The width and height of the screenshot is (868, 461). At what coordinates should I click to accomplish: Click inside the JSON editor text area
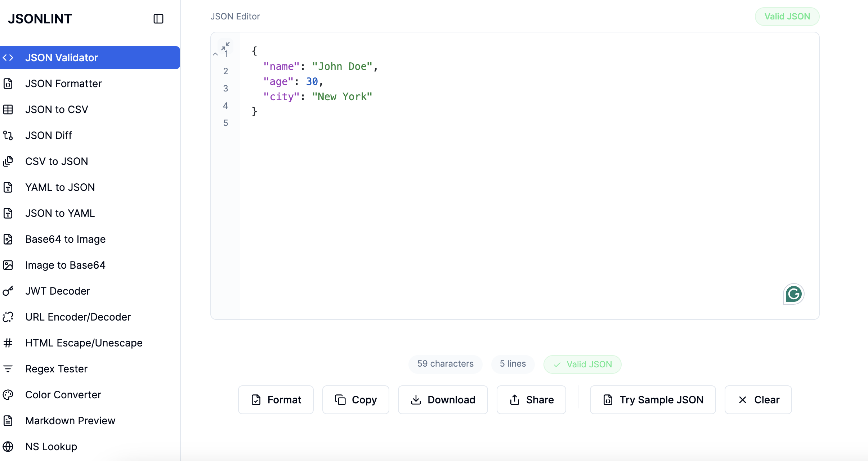coord(504,162)
